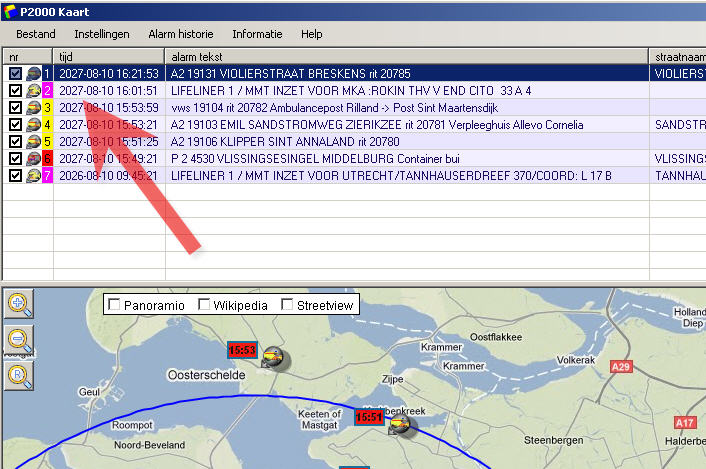Click TANNHAL street name cell in row 7
The width and height of the screenshot is (706, 469).
pyautogui.click(x=680, y=176)
